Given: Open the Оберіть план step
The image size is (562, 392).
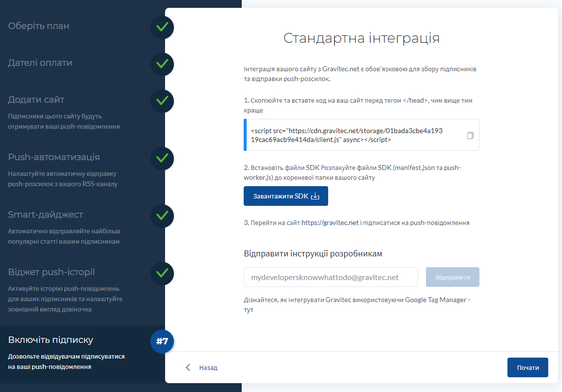Looking at the screenshot, I should pyautogui.click(x=39, y=26).
